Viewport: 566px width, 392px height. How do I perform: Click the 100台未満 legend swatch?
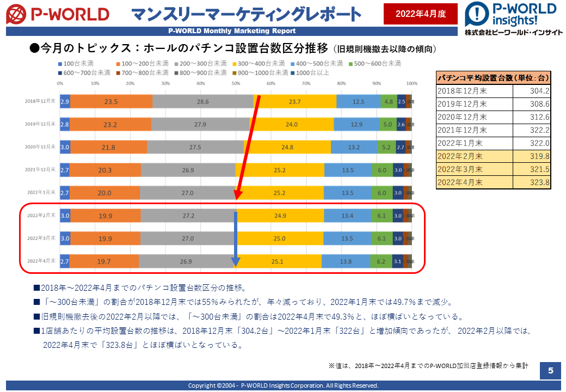click(x=60, y=64)
